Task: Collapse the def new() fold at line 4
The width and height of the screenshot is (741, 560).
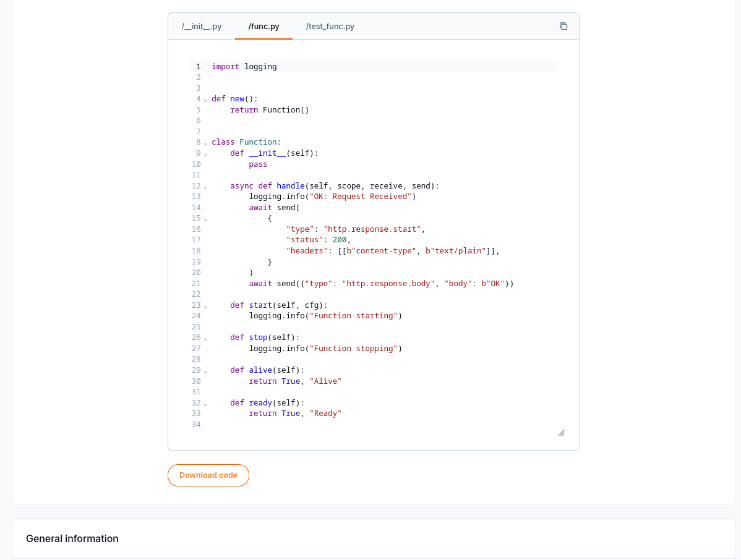Action: point(205,100)
